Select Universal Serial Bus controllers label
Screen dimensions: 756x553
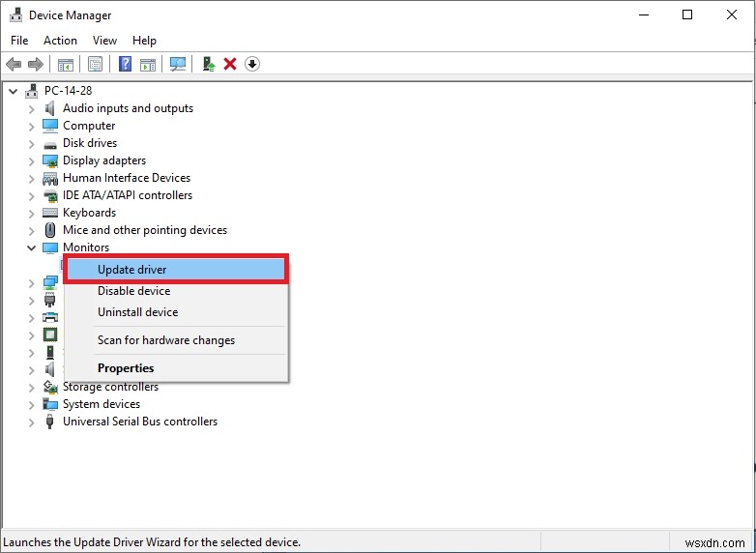point(140,422)
